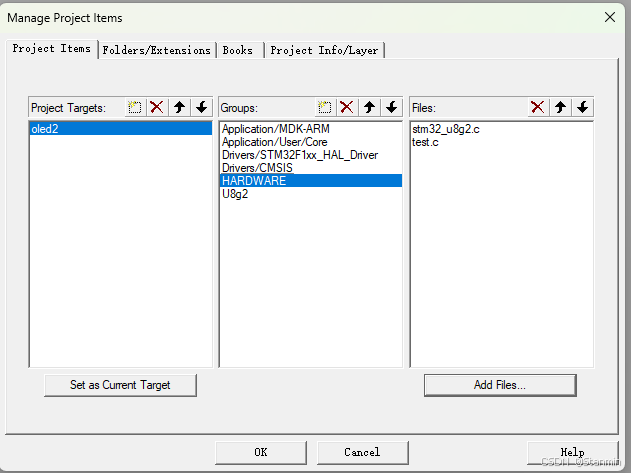The width and height of the screenshot is (631, 473).
Task: Click the Add Files... button
Action: point(500,385)
